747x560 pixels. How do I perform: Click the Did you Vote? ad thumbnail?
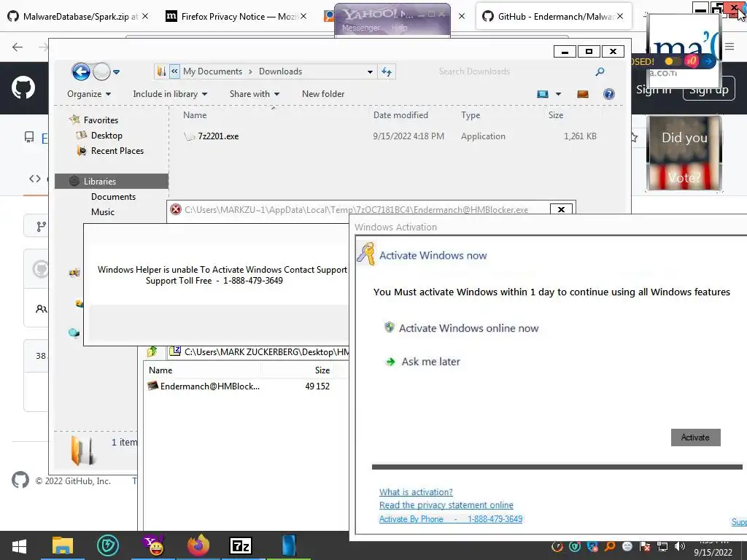point(684,153)
